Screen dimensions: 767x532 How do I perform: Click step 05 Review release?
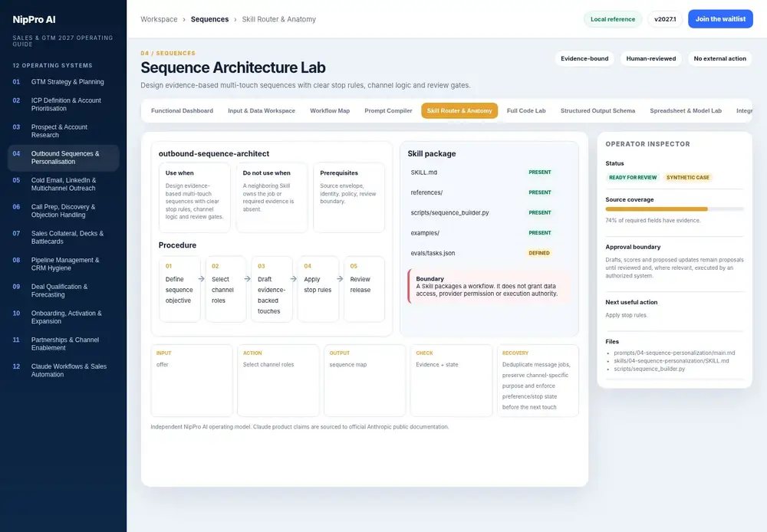coord(364,289)
